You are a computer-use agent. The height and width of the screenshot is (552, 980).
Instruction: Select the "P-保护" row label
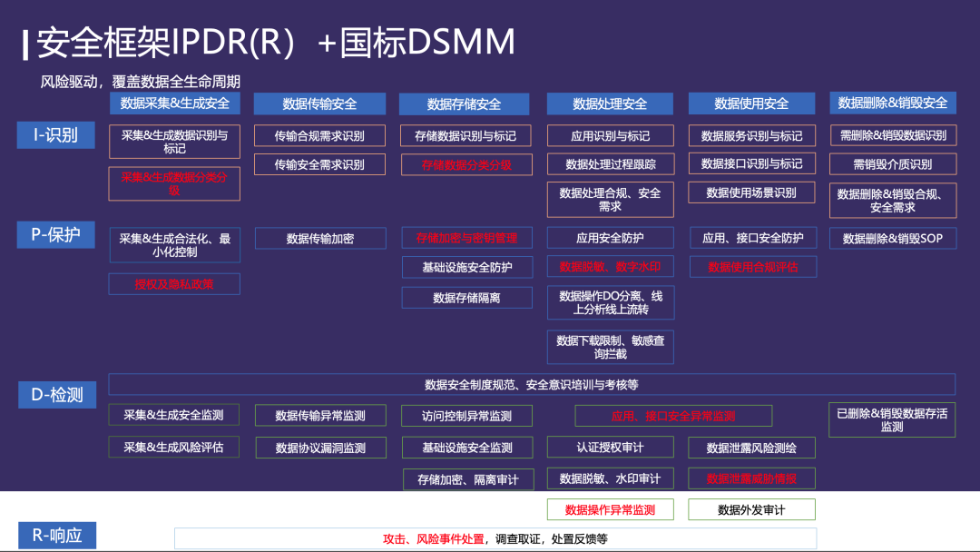pos(55,235)
